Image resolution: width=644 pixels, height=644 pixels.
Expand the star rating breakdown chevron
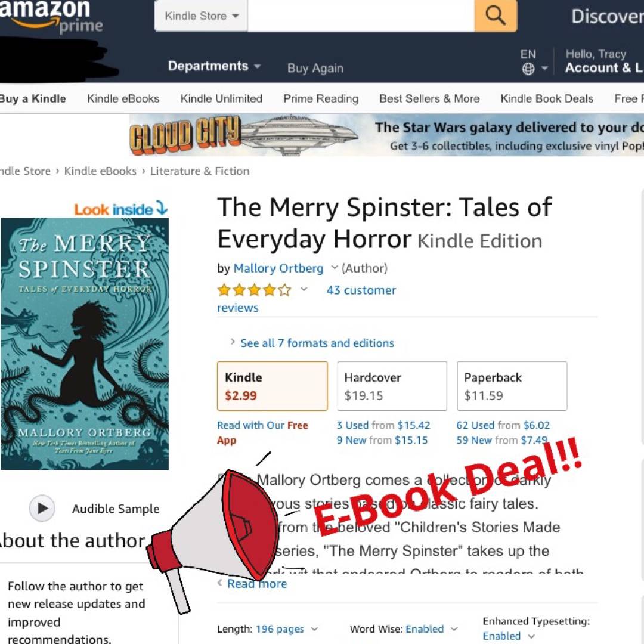(304, 289)
